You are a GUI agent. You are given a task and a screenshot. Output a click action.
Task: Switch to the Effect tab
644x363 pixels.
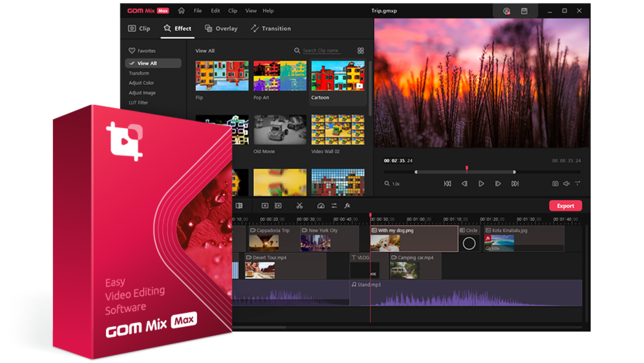(177, 29)
